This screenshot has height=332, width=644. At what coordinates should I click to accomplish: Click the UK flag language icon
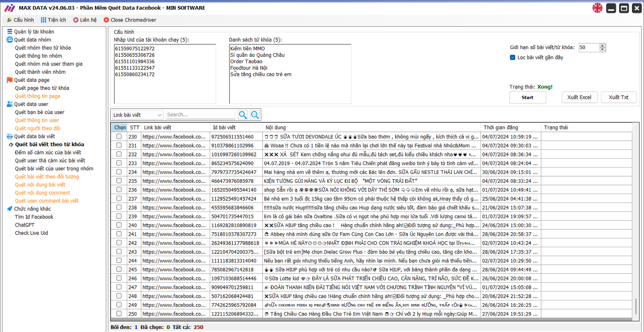pos(597,8)
